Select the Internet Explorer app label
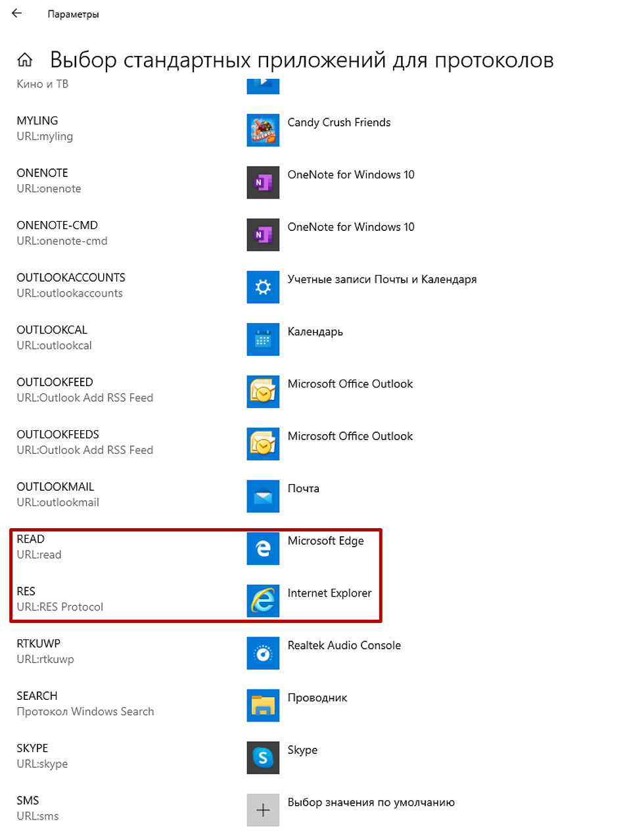 coord(329,593)
